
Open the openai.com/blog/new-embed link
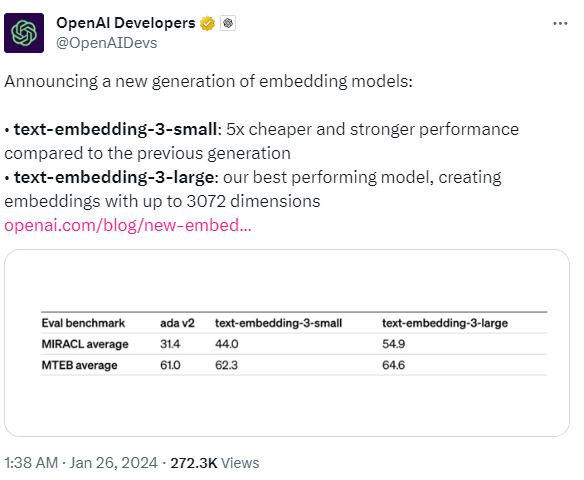pyautogui.click(x=128, y=225)
